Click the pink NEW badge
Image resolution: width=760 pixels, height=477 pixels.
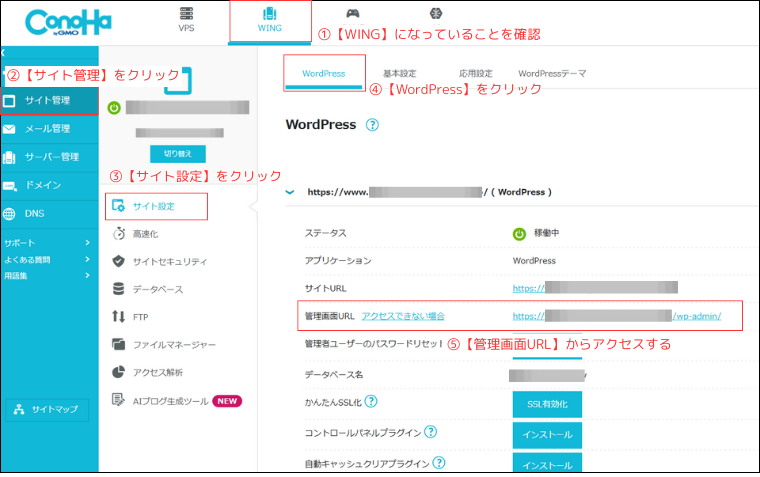click(227, 401)
